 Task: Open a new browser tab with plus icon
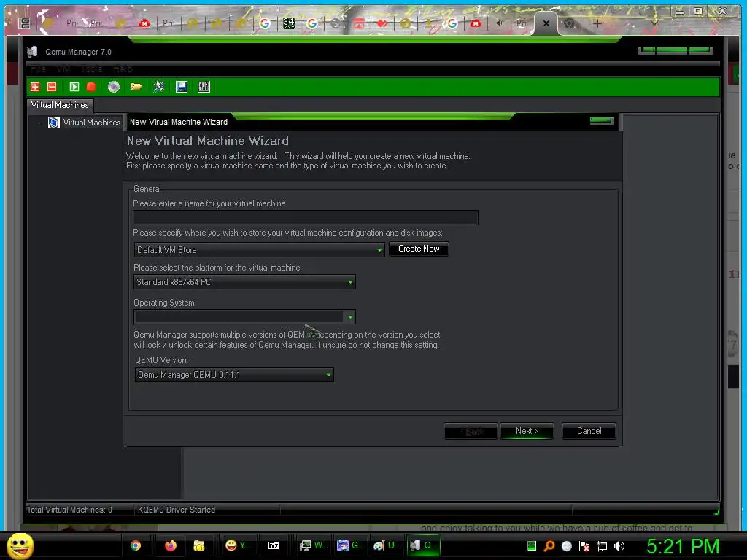click(597, 23)
